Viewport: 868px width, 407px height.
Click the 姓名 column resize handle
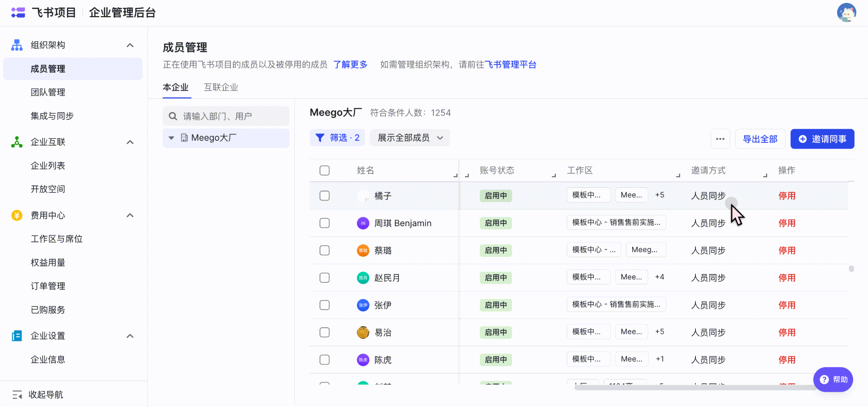455,175
